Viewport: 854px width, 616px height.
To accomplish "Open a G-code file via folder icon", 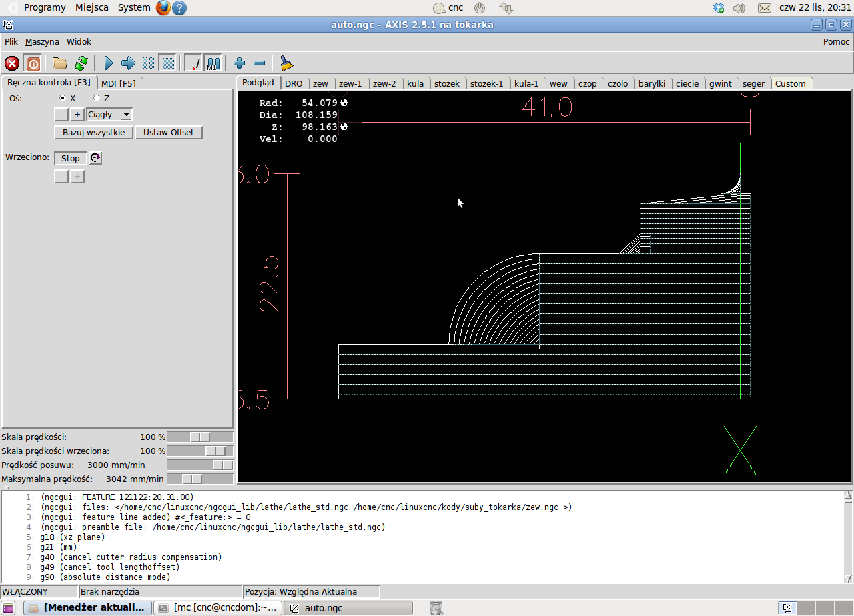I will click(x=60, y=63).
